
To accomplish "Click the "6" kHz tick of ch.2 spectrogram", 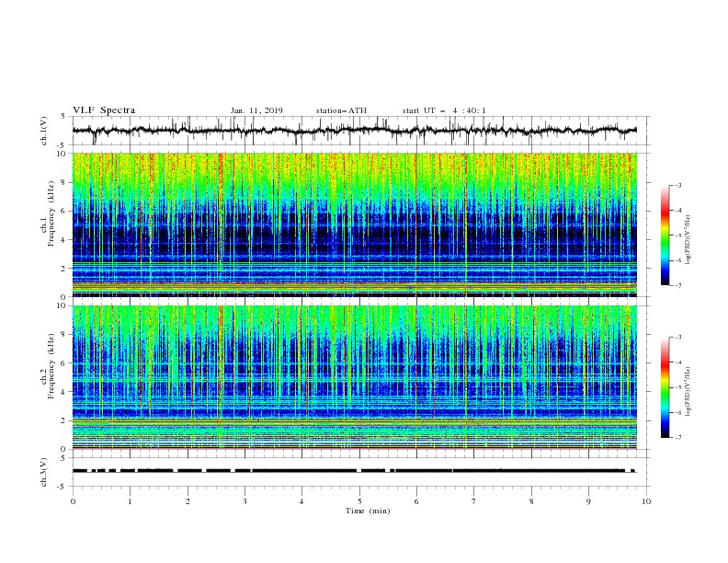I will point(64,363).
